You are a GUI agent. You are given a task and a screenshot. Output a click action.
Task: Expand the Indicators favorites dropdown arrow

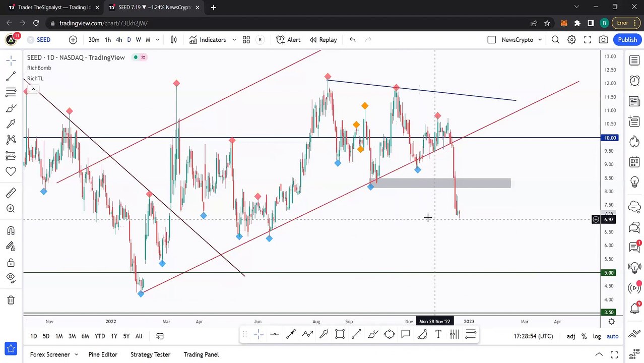tap(234, 40)
